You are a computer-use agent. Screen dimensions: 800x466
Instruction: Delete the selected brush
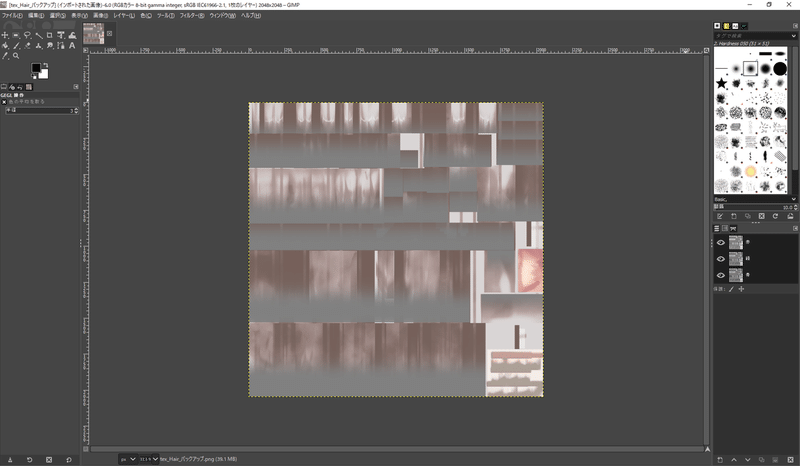click(761, 216)
